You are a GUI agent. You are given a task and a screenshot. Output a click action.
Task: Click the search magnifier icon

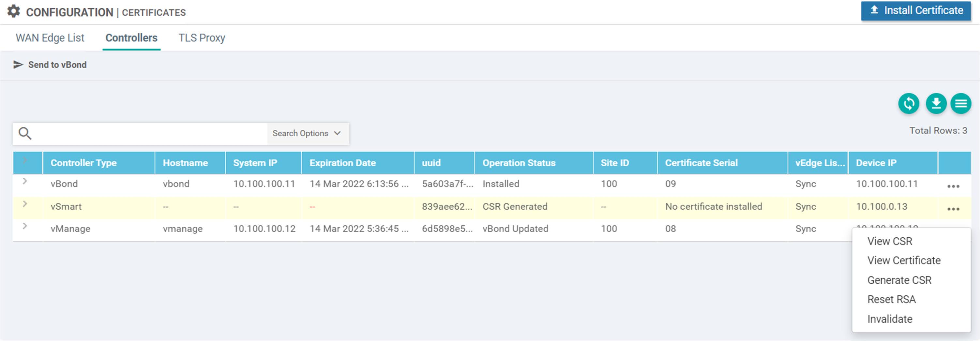(25, 133)
